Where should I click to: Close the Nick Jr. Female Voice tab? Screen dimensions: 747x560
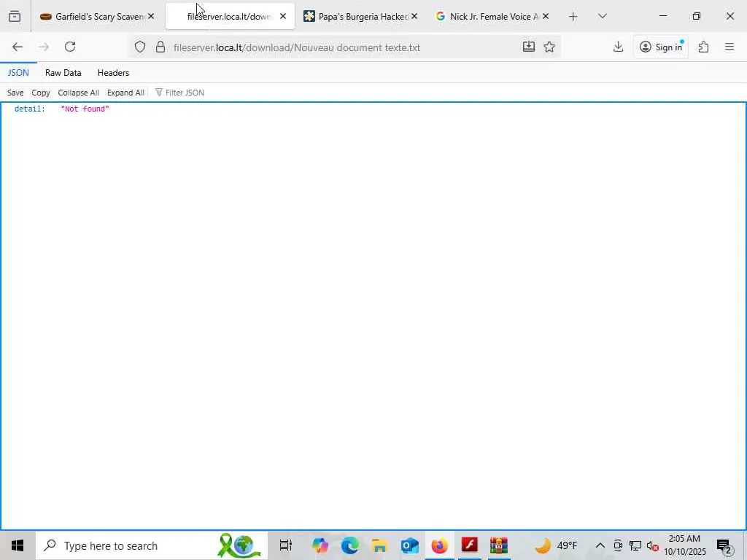(x=546, y=17)
